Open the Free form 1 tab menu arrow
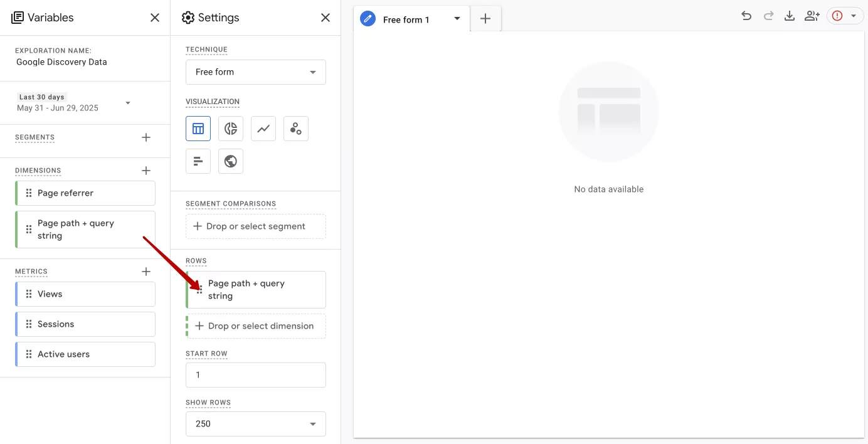The height and width of the screenshot is (444, 868). click(x=457, y=19)
